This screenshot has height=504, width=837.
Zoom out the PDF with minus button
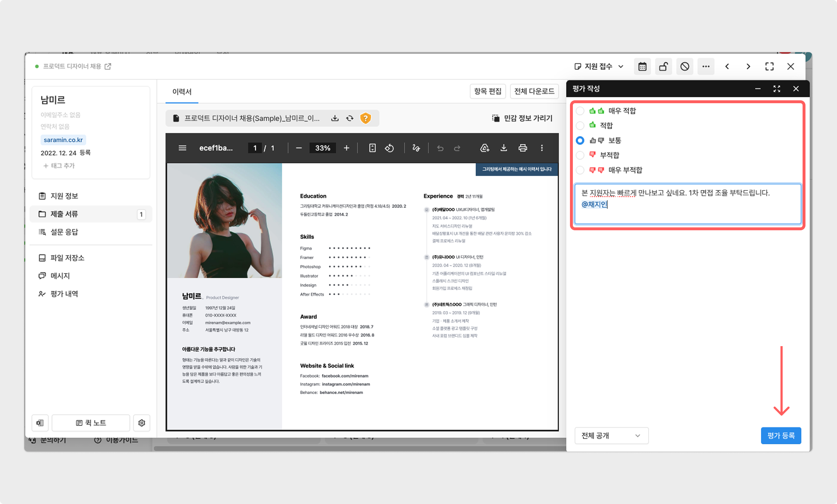coord(299,148)
